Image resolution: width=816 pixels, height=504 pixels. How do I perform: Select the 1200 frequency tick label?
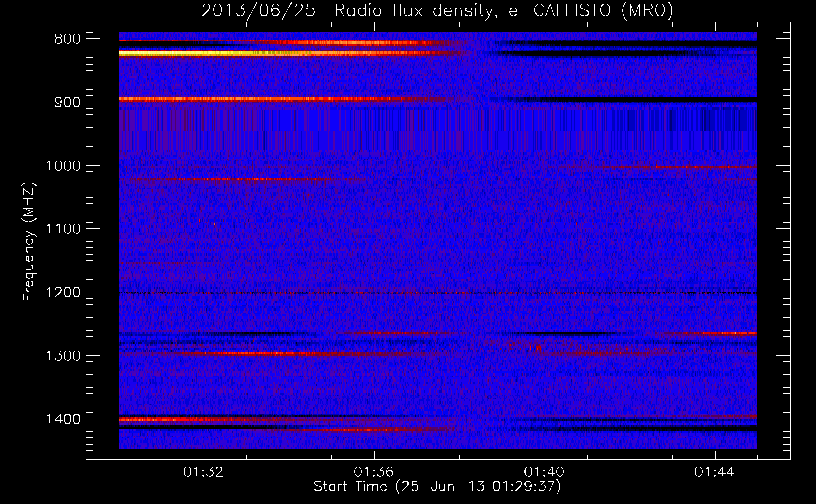[x=64, y=293]
